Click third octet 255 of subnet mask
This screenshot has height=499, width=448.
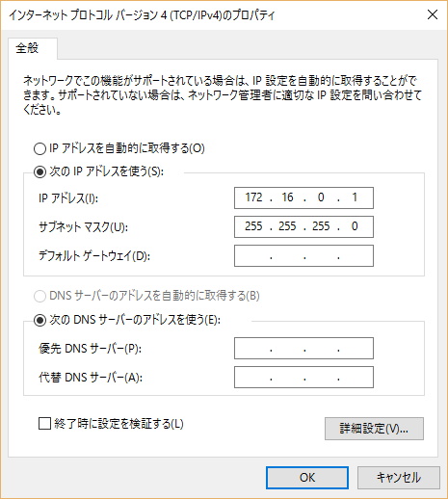[x=321, y=226]
